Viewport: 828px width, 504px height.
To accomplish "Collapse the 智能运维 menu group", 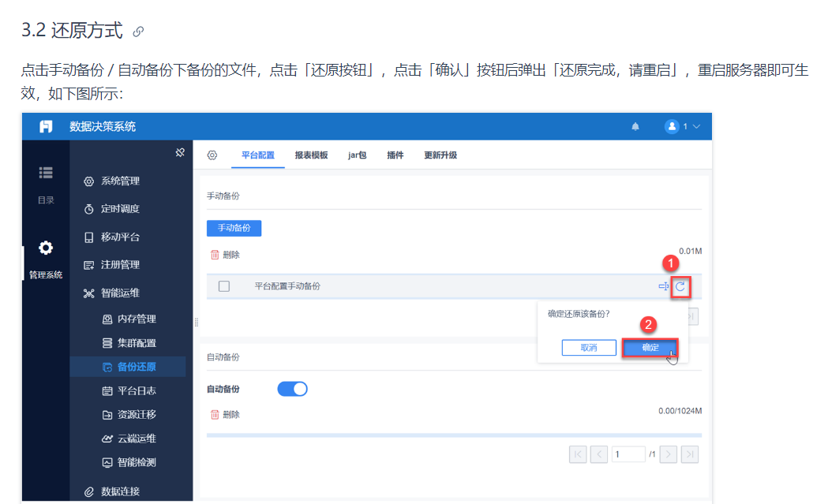I will (120, 293).
